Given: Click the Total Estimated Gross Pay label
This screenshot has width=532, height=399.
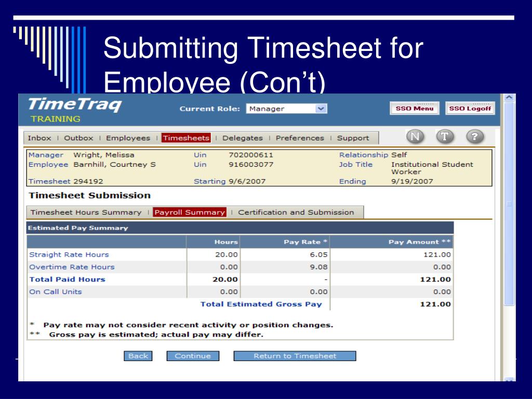Looking at the screenshot, I should coord(261,304).
